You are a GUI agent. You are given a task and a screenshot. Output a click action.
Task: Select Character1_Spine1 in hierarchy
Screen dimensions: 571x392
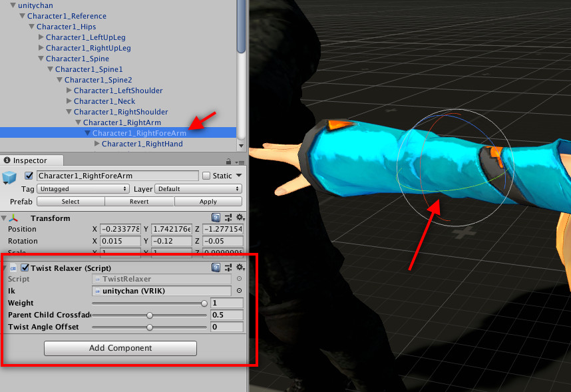(89, 69)
